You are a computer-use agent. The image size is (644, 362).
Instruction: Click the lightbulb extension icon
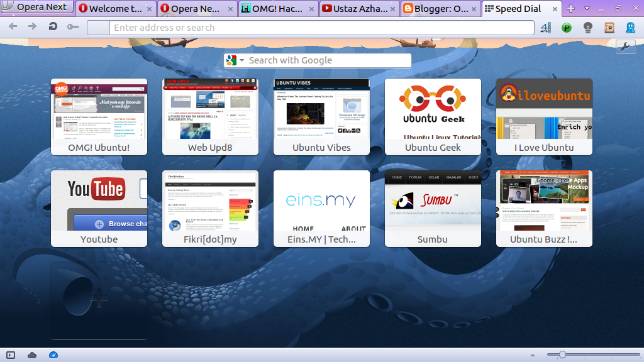pyautogui.click(x=588, y=27)
